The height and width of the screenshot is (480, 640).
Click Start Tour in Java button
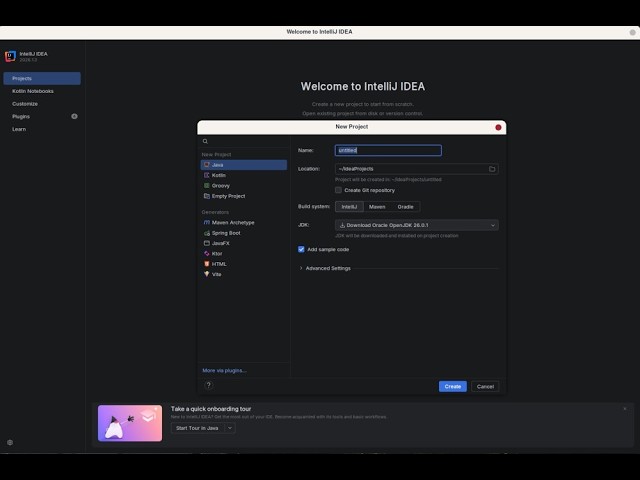pyautogui.click(x=198, y=428)
